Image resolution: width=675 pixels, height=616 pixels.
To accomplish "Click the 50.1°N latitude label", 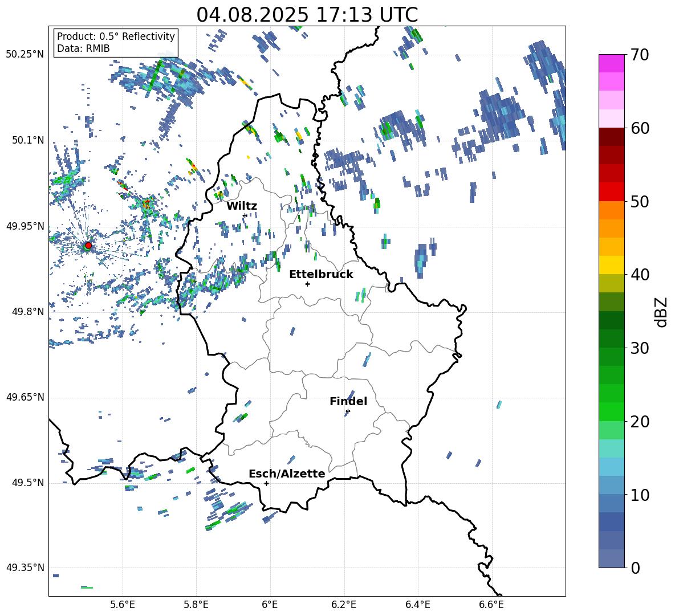I will pyautogui.click(x=28, y=141).
